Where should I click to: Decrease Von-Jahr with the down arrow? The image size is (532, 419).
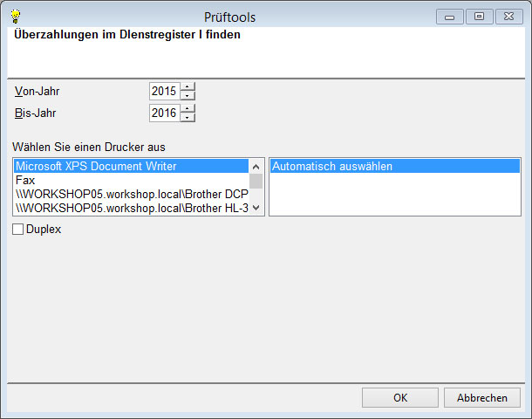188,95
